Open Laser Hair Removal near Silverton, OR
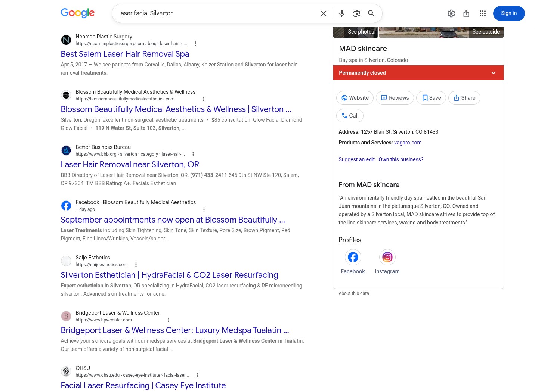Screen dimensions: 538x392 click(x=130, y=165)
